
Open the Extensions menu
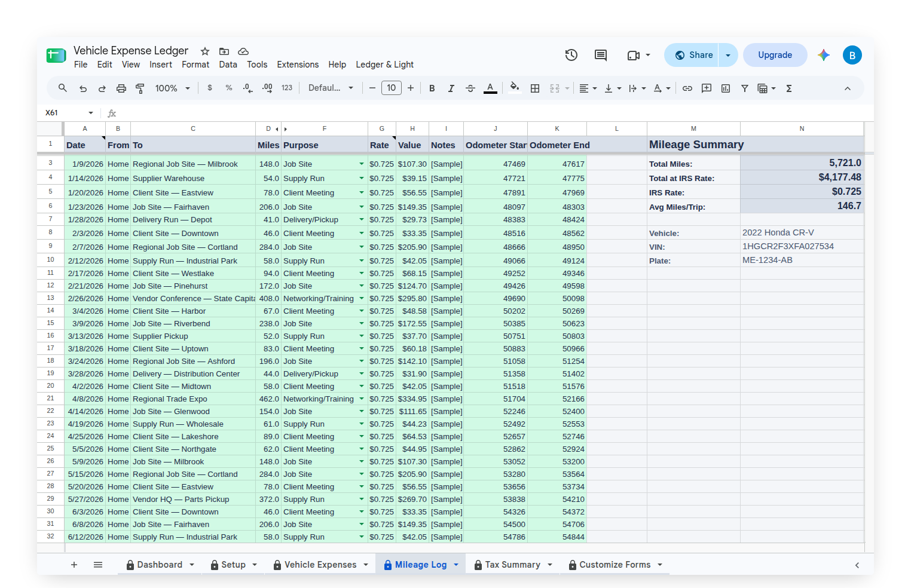tap(298, 65)
